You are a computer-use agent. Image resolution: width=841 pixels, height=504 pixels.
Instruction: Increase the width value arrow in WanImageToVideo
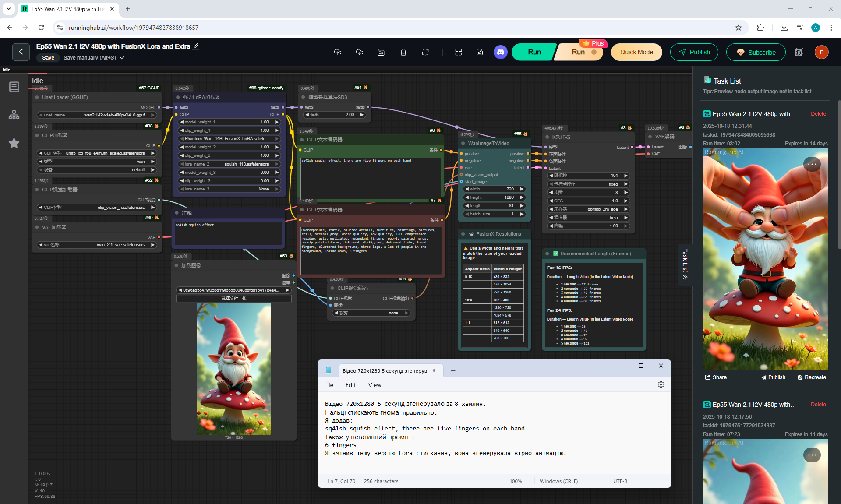[x=522, y=189]
